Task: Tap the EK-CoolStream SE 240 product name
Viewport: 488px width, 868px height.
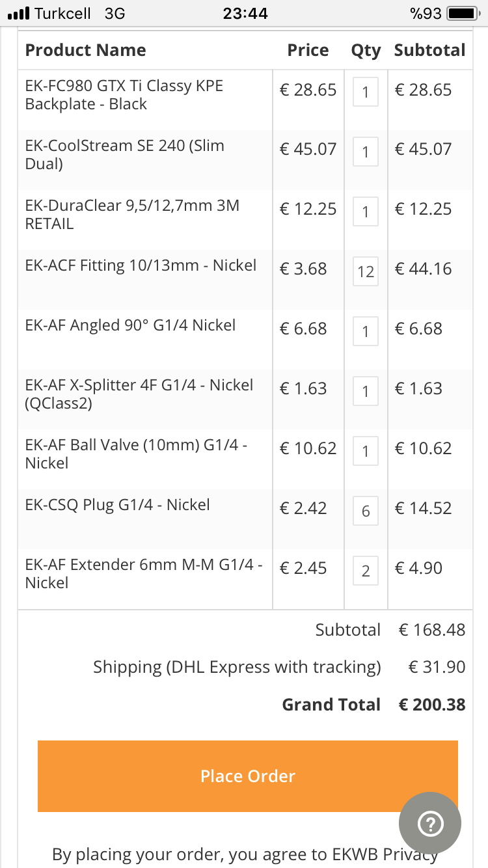Action: click(125, 155)
